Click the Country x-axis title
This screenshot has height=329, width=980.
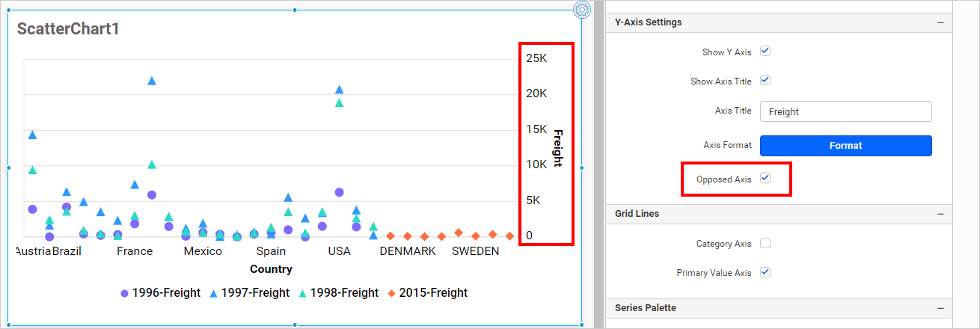(271, 269)
